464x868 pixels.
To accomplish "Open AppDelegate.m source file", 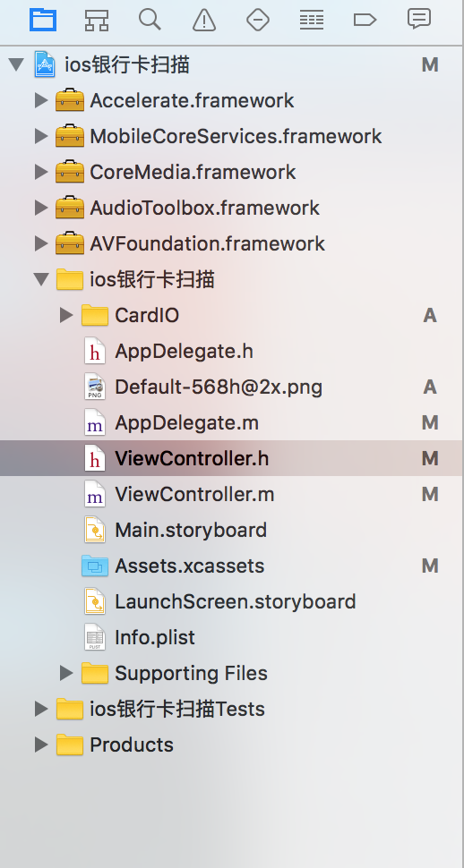I will [232, 422].
